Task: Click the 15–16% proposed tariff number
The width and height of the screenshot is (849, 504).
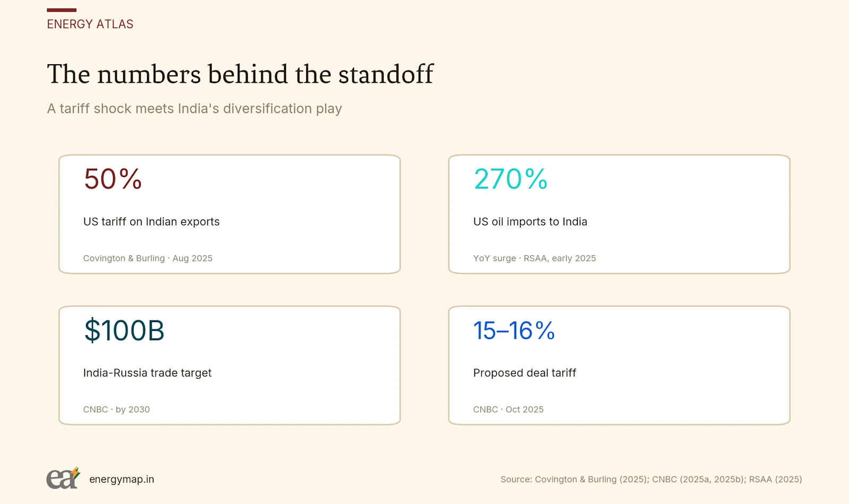Action: (x=514, y=331)
